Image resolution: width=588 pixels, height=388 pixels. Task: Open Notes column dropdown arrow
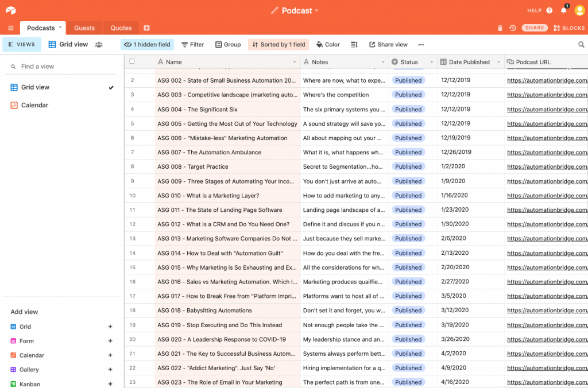383,62
